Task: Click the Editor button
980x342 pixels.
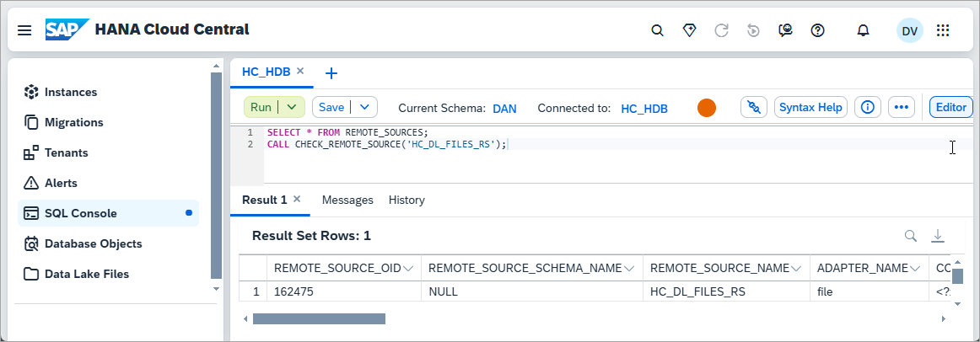Action: [951, 107]
